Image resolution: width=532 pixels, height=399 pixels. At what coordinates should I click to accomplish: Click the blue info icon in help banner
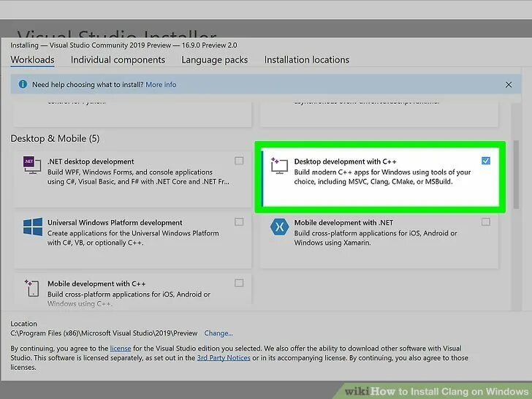click(23, 84)
